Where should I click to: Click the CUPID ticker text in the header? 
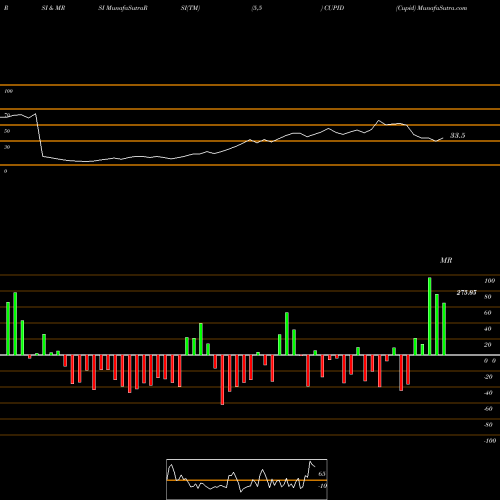point(334,8)
